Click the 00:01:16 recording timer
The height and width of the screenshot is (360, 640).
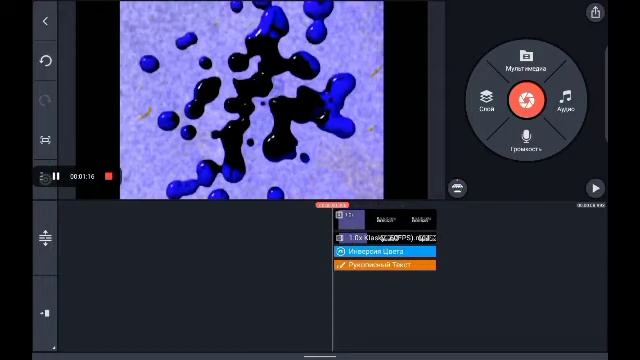pos(82,176)
